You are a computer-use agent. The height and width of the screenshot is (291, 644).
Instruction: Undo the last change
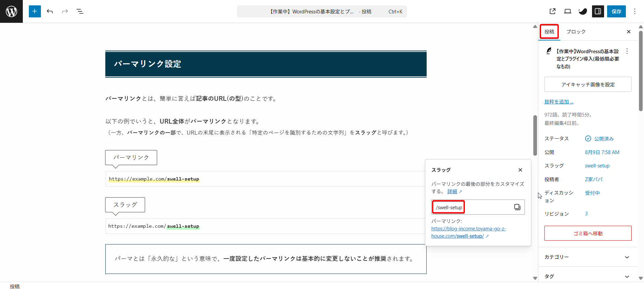coord(50,11)
